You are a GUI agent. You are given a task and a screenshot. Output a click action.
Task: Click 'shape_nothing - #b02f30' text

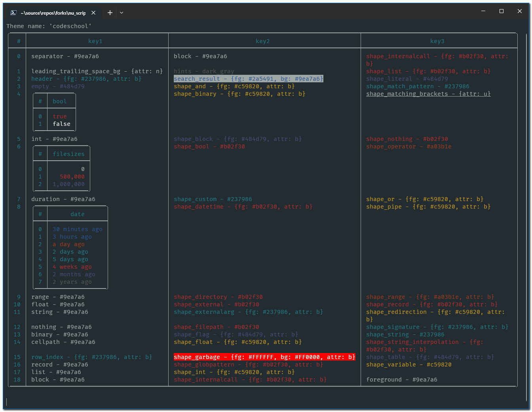(407, 139)
